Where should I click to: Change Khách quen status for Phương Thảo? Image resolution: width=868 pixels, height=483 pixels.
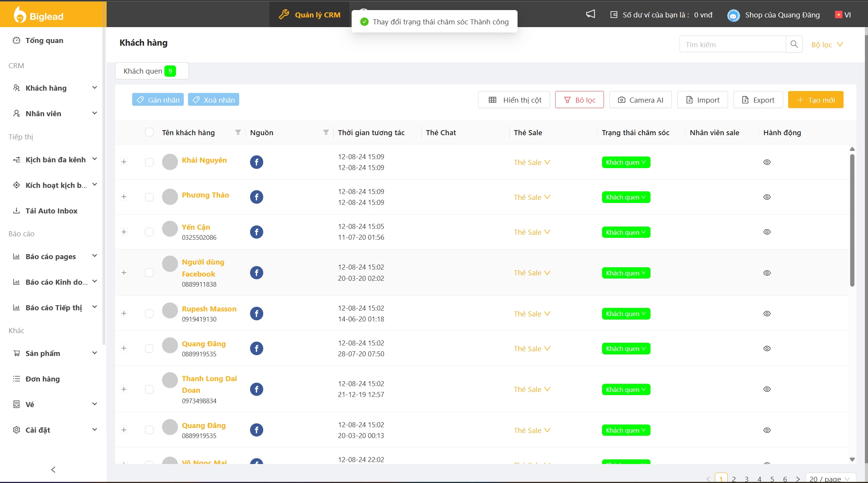pyautogui.click(x=626, y=197)
